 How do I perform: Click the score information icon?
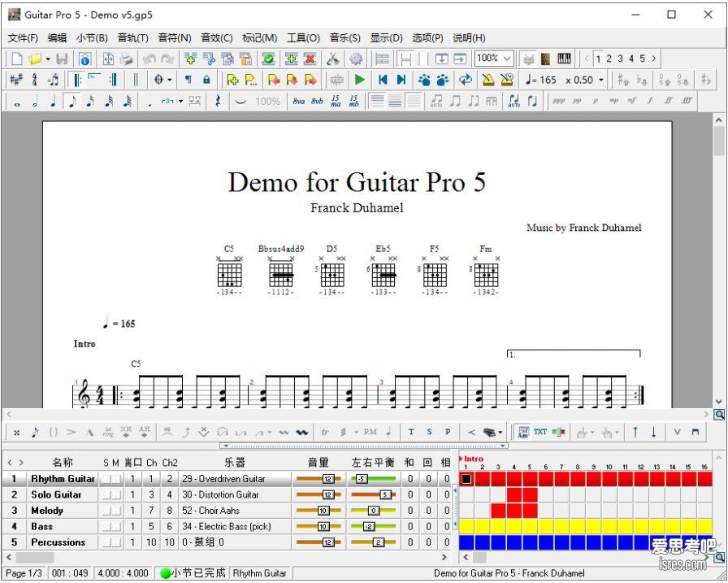(84, 59)
